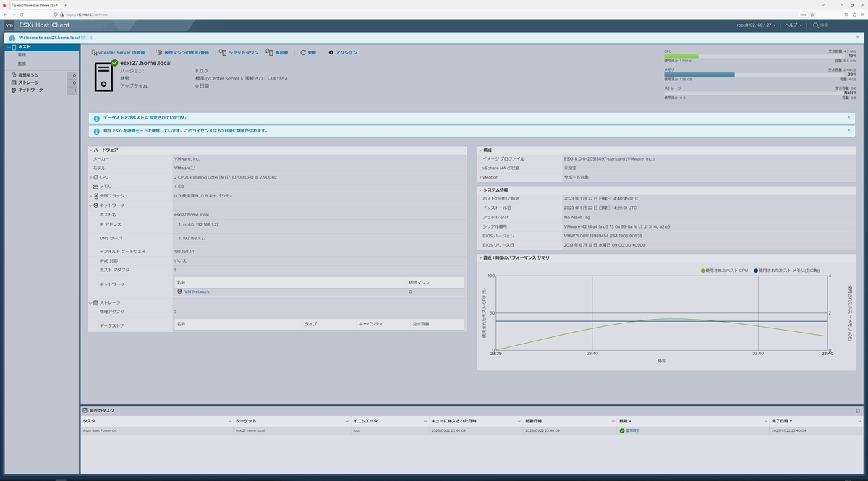Screen dimensions: 868x481
Task: Click the ストレージ navigator icon
Action: coord(14,82)
